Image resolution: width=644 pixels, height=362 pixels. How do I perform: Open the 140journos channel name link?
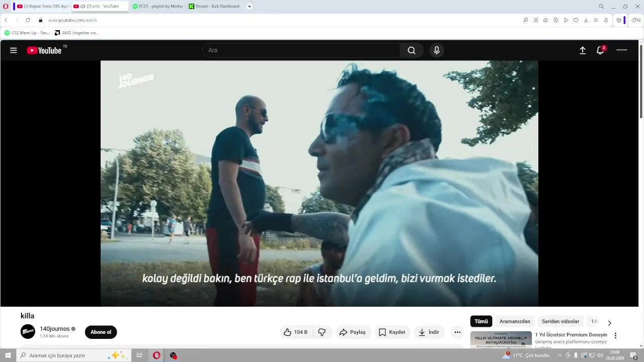(55, 329)
